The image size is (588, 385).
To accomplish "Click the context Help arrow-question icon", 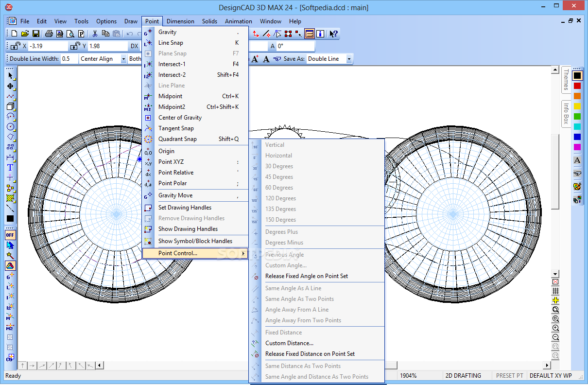I will [x=333, y=34].
